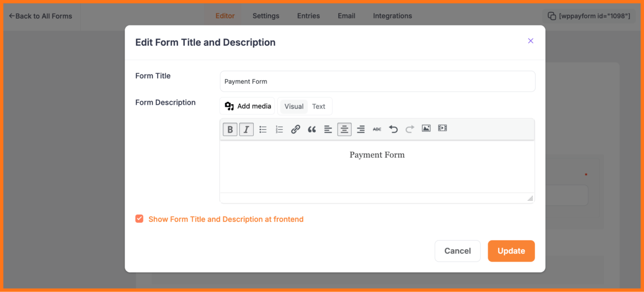Viewport: 644px width, 292px height.
Task: Toggle strikethrough formatting
Action: tap(377, 129)
